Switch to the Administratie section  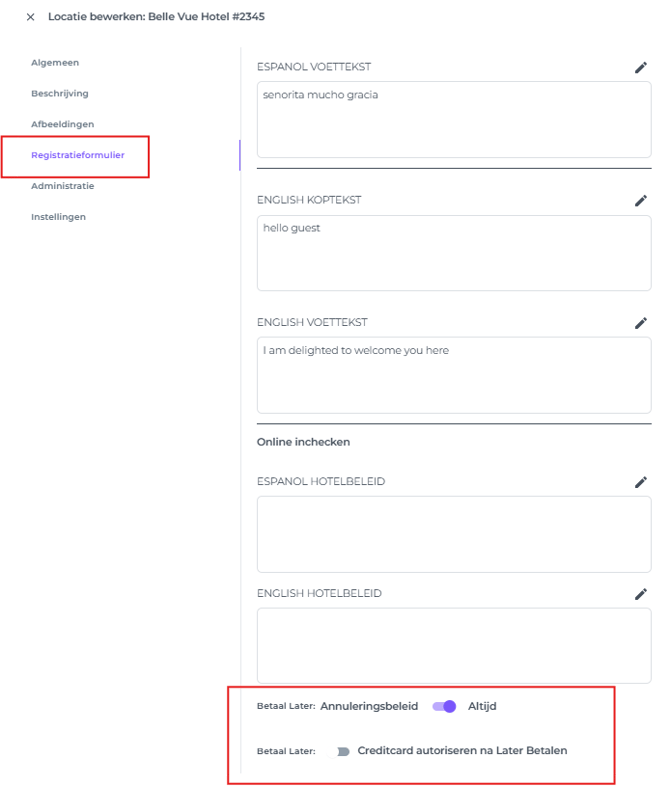tap(63, 186)
